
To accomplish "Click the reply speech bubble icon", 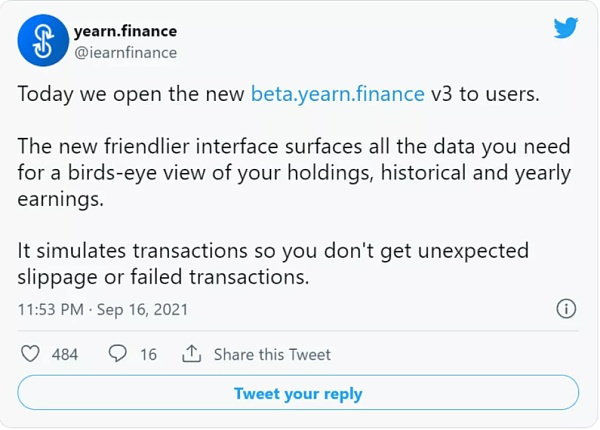I will [x=117, y=353].
